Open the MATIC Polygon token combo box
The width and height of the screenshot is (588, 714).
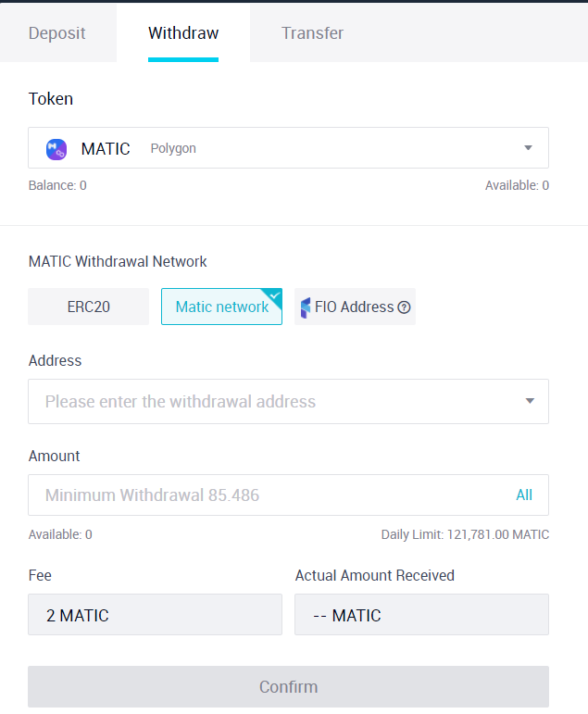click(288, 148)
